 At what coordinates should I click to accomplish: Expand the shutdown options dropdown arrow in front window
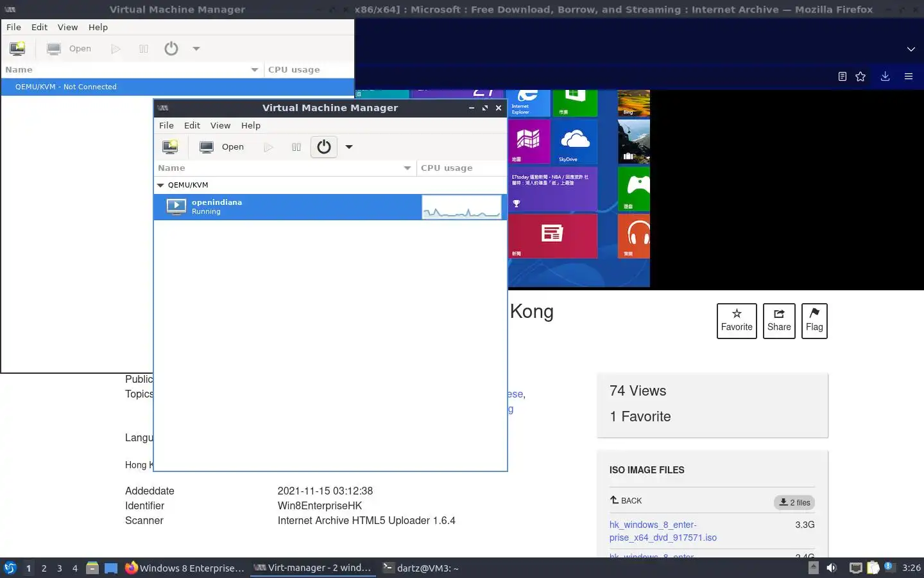point(349,147)
